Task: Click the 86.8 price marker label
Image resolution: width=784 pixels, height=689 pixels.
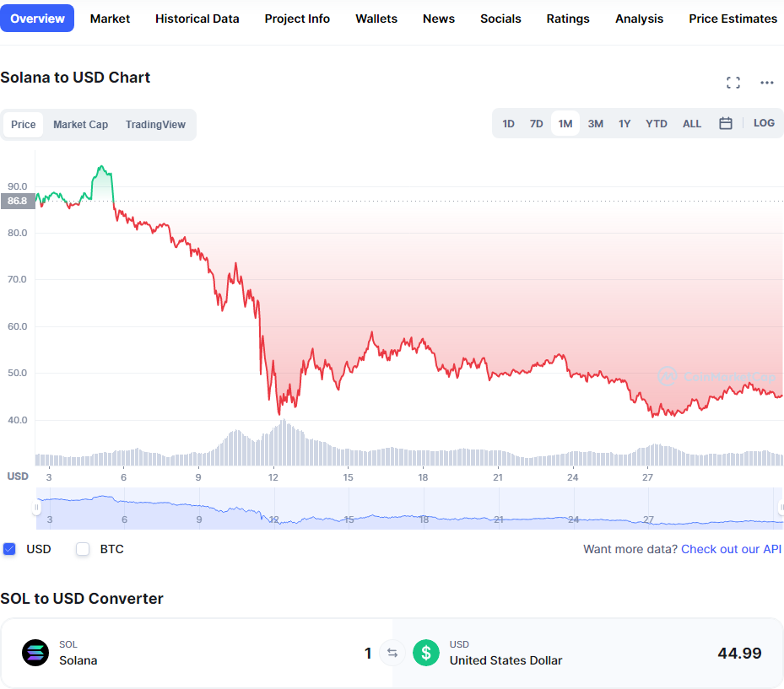Action: click(18, 201)
